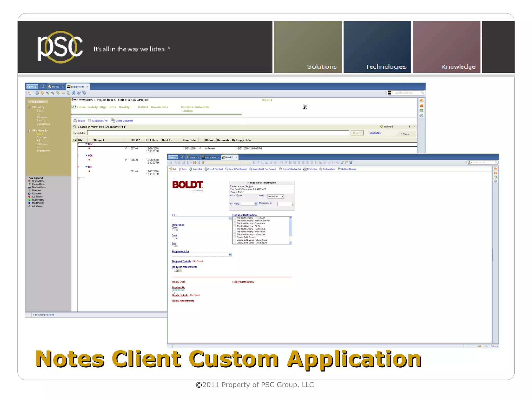This screenshot has width=532, height=399.
Task: Collapse the RFIs (Open) By tree
Action: click(29, 131)
